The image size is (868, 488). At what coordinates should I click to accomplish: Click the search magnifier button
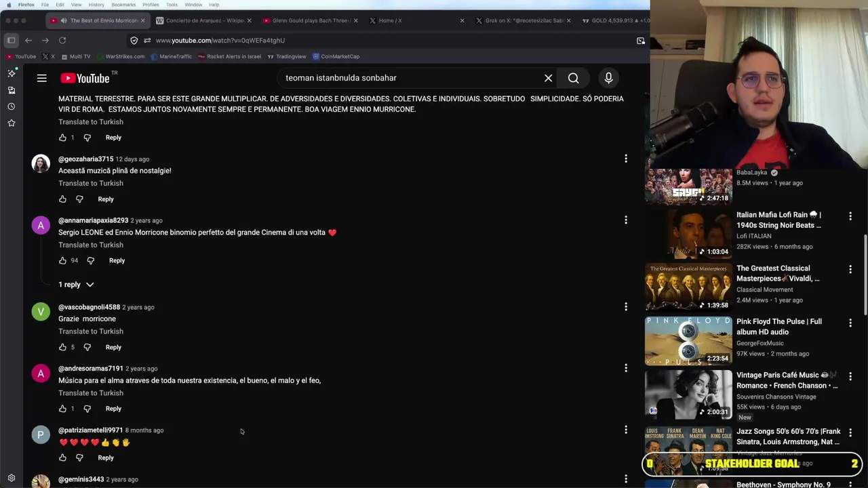point(574,78)
